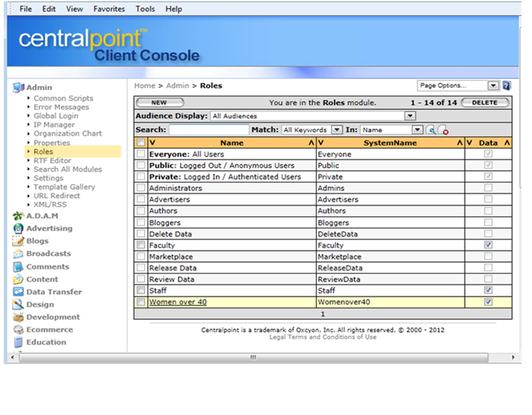Click the horizontal scrollbar right arrow
532x415 pixels.
513,357
